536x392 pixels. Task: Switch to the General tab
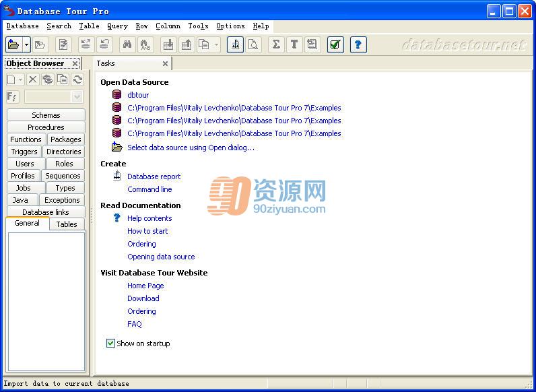click(x=27, y=223)
